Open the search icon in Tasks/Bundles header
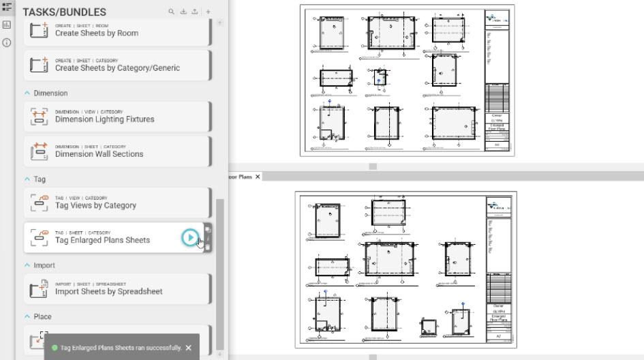The height and width of the screenshot is (360, 644). point(172,12)
